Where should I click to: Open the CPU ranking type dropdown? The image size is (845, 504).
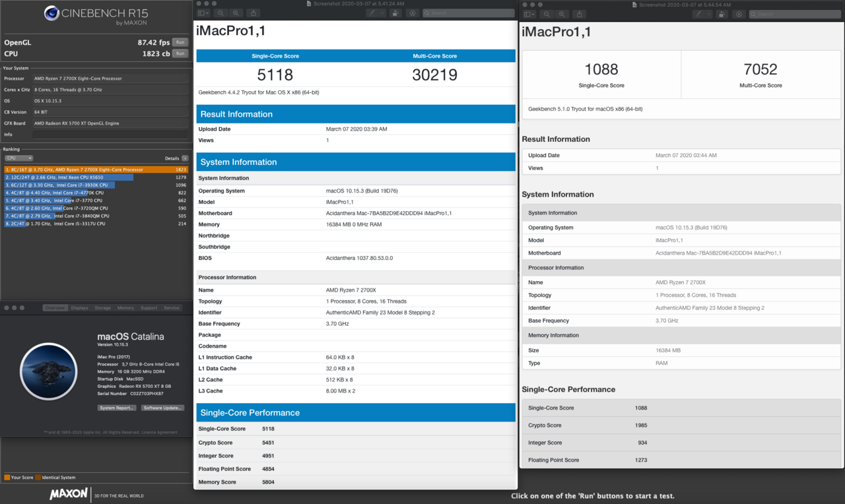[x=18, y=158]
